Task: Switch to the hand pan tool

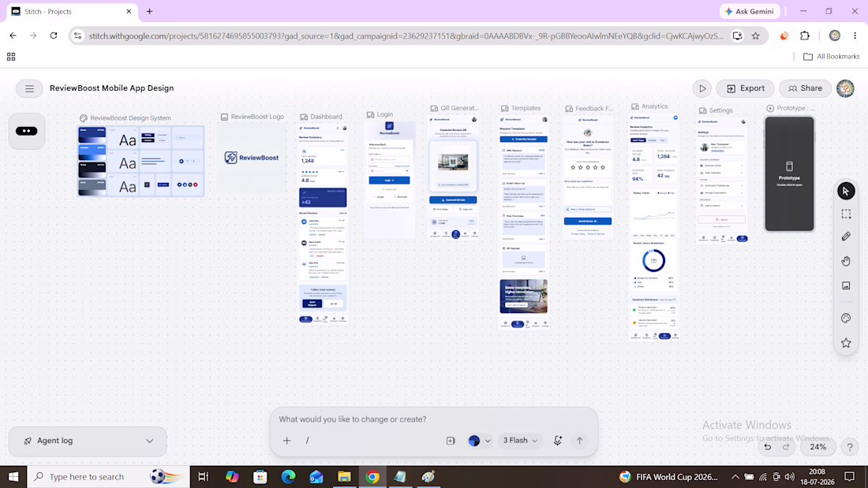Action: coord(846,261)
